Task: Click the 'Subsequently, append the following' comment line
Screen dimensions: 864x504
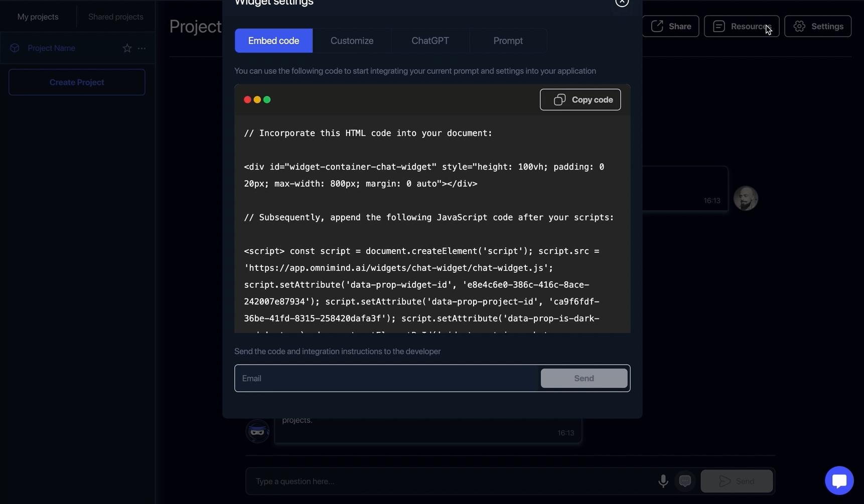Action: pyautogui.click(x=429, y=217)
